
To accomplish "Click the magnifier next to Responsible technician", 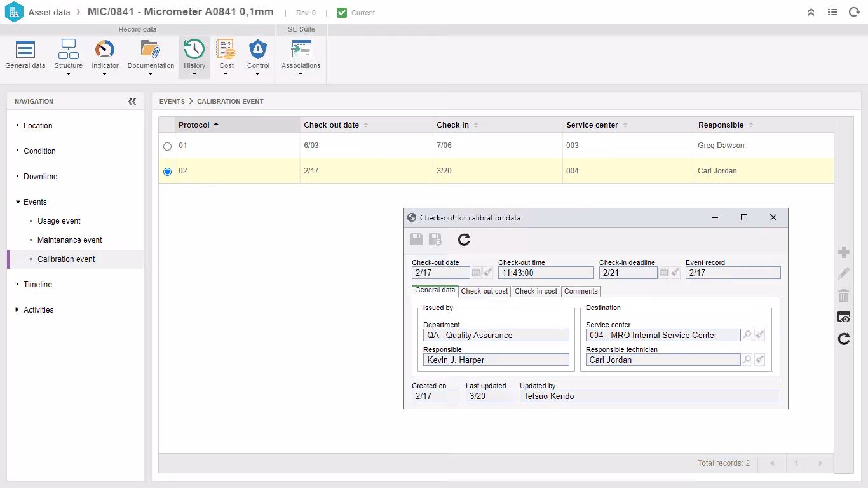I will (x=747, y=360).
